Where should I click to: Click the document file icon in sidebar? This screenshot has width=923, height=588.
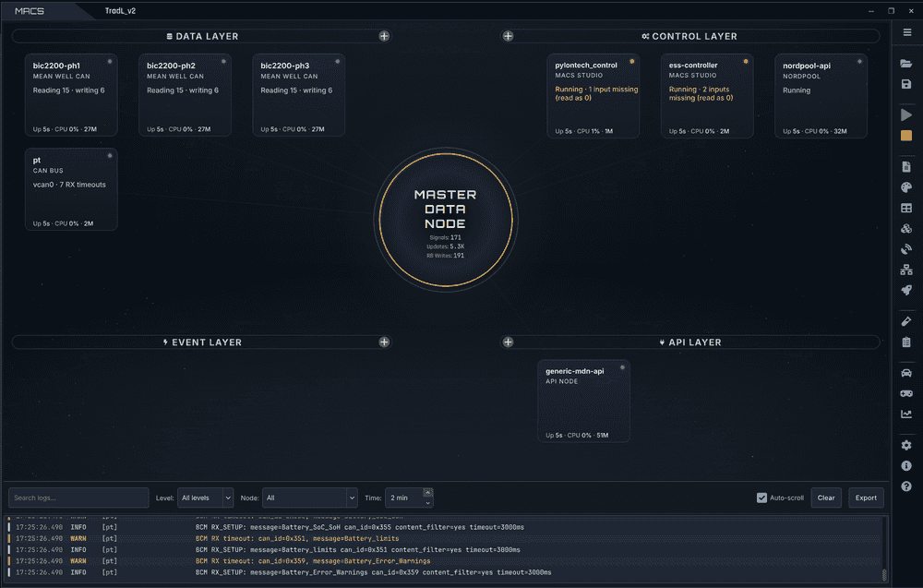click(906, 167)
